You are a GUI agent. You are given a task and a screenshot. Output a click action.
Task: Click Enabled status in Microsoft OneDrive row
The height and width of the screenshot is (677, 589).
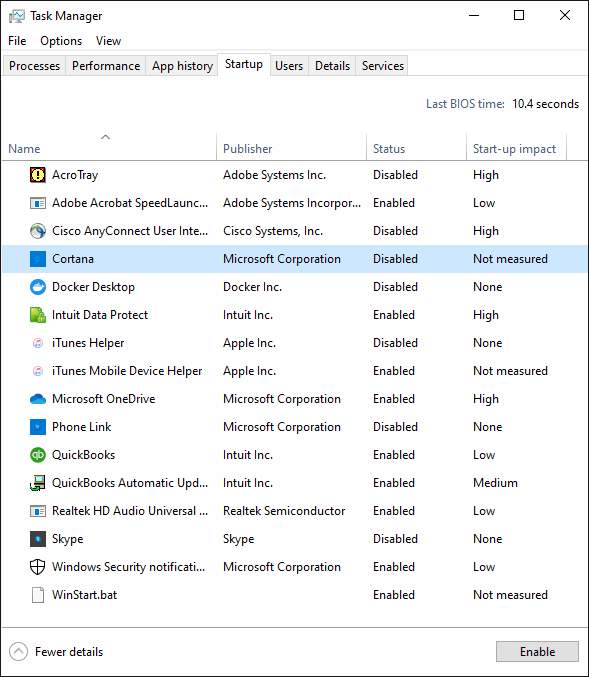pyautogui.click(x=394, y=399)
